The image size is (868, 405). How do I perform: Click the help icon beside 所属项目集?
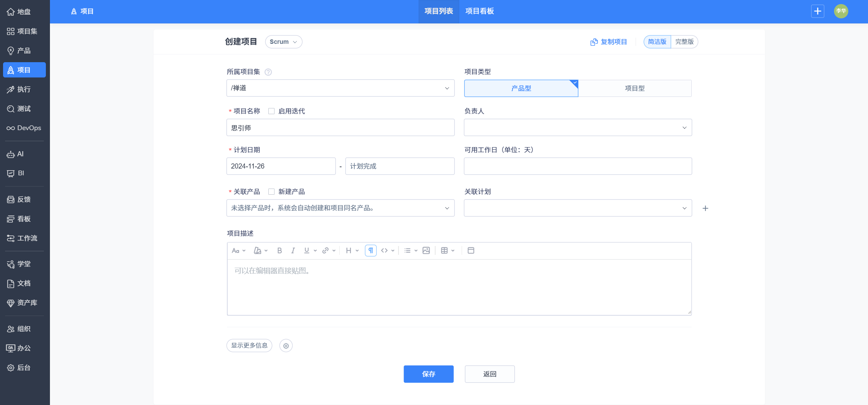tap(268, 72)
